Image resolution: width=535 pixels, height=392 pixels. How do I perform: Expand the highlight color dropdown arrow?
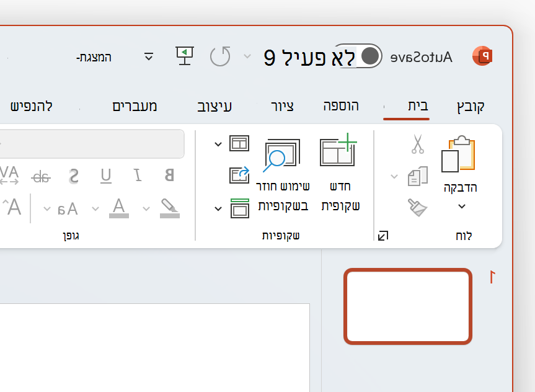pyautogui.click(x=146, y=208)
